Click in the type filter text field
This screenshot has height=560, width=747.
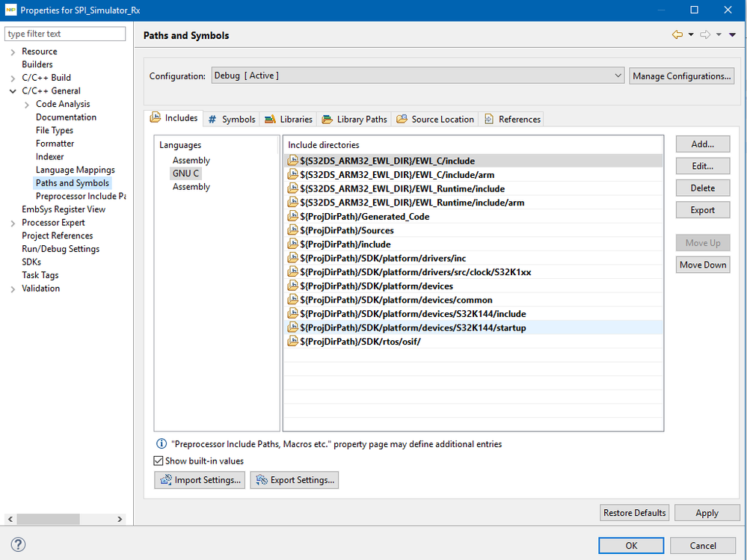pos(66,34)
